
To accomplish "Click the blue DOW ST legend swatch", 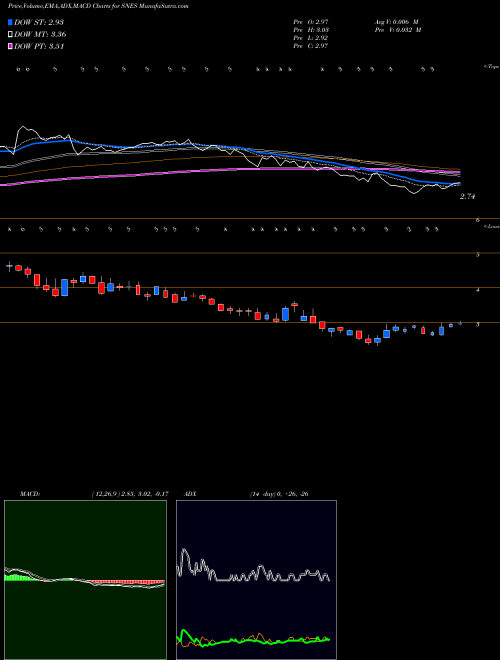I will click(x=10, y=22).
